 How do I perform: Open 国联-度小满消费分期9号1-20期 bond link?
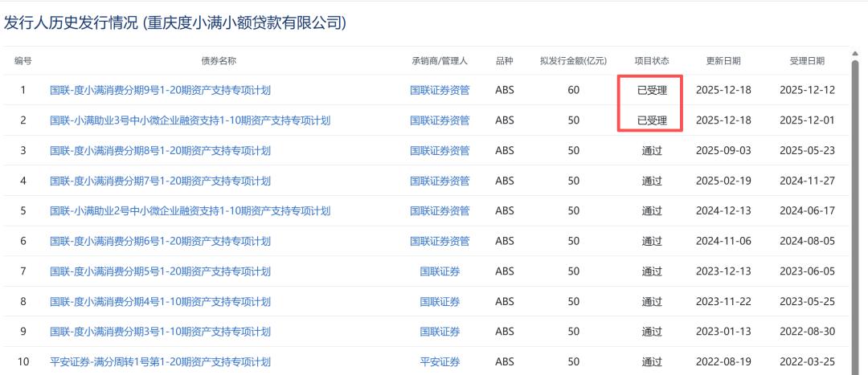160,90
